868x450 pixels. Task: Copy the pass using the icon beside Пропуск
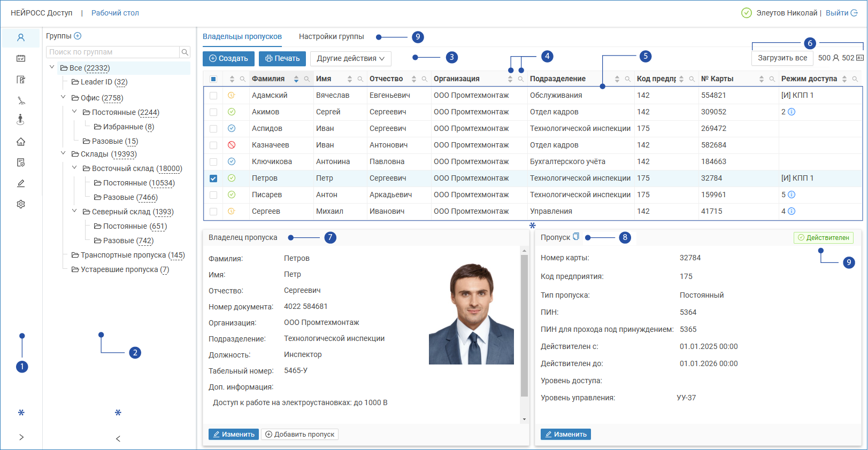point(576,237)
